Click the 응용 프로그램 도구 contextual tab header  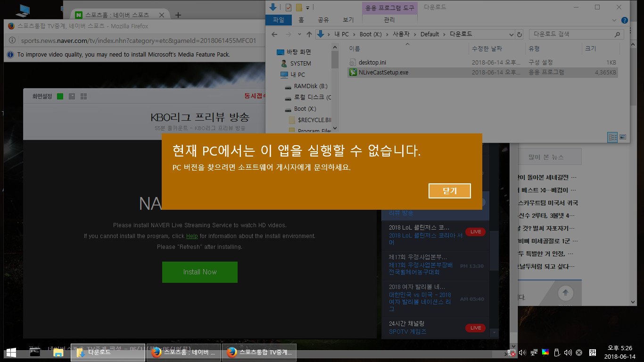coord(390,8)
